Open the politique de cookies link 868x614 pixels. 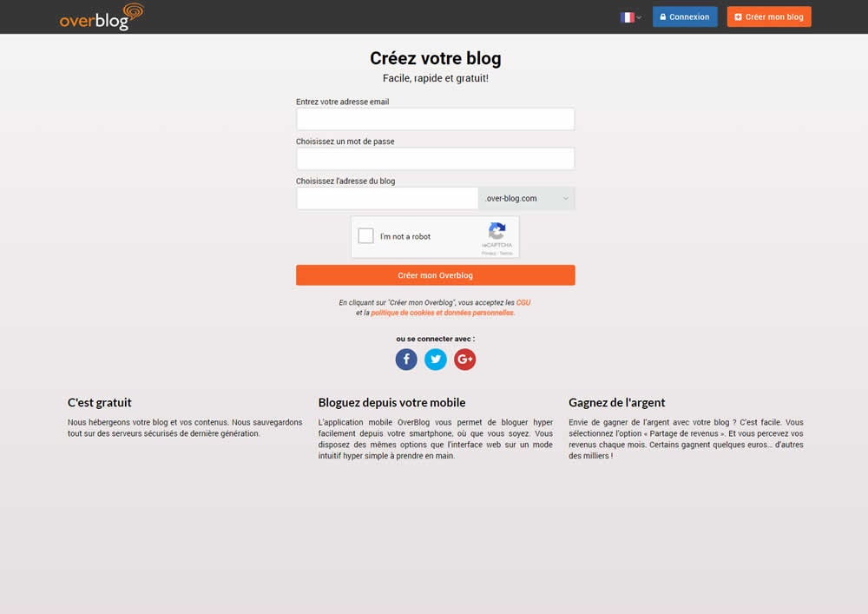point(443,313)
